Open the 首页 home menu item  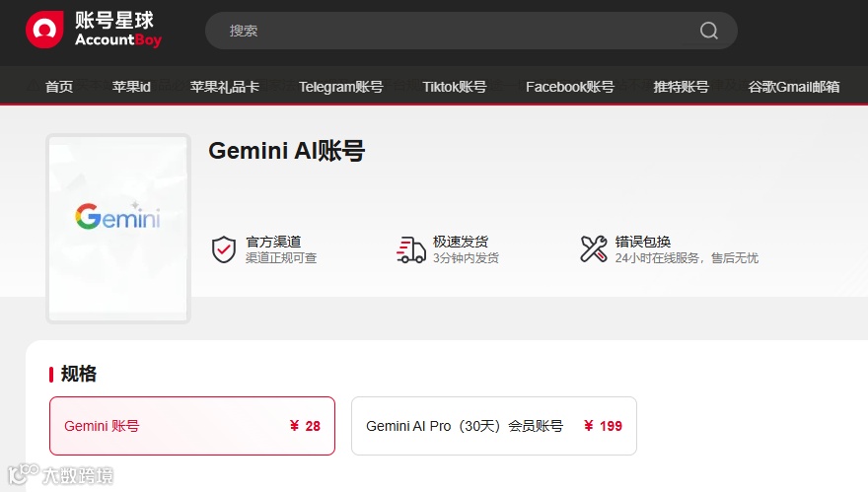[x=59, y=87]
